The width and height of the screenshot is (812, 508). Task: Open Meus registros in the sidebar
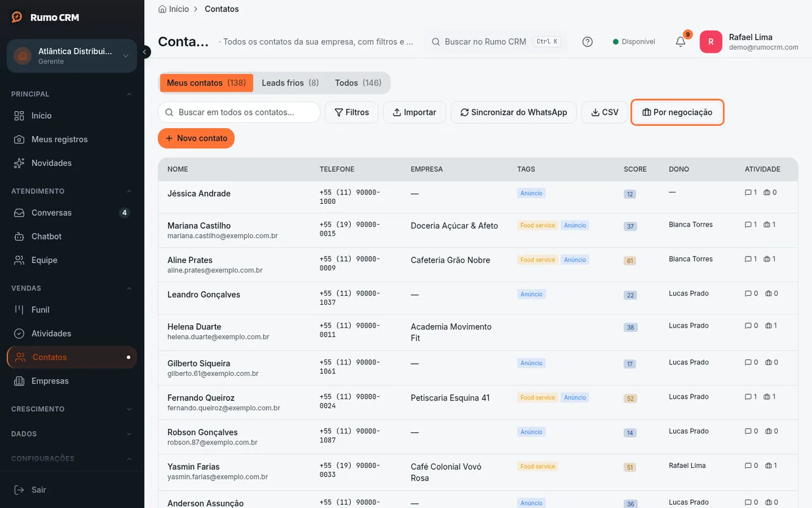(x=72, y=139)
